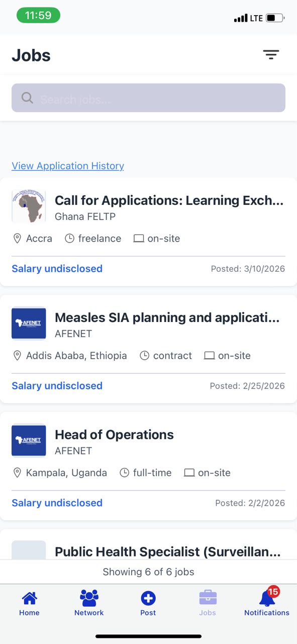The image size is (297, 644).
Task: Tap the Post plus icon
Action: (x=148, y=598)
